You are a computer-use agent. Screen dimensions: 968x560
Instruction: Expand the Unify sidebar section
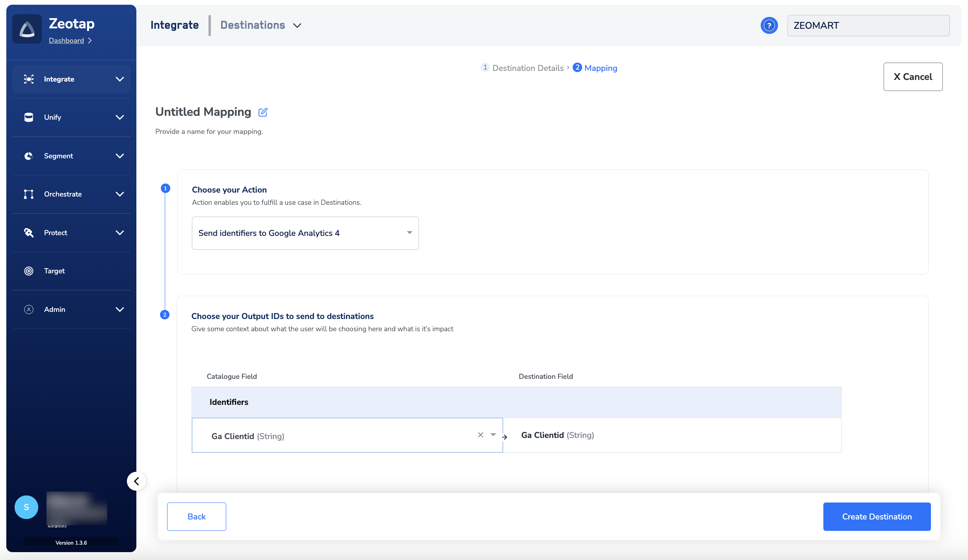click(x=119, y=117)
